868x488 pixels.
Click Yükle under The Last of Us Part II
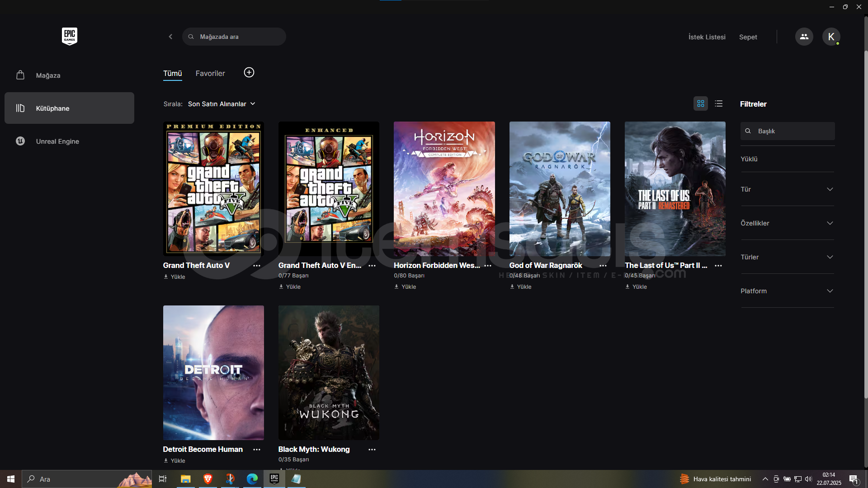[x=636, y=287]
